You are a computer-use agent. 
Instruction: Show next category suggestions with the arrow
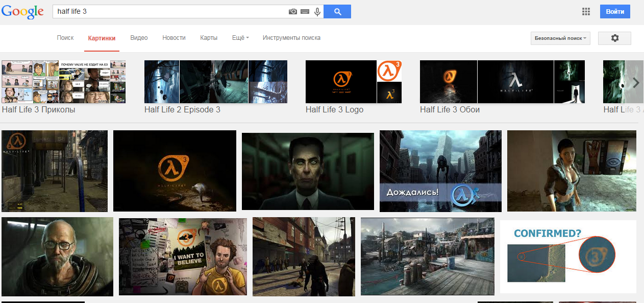pyautogui.click(x=636, y=83)
